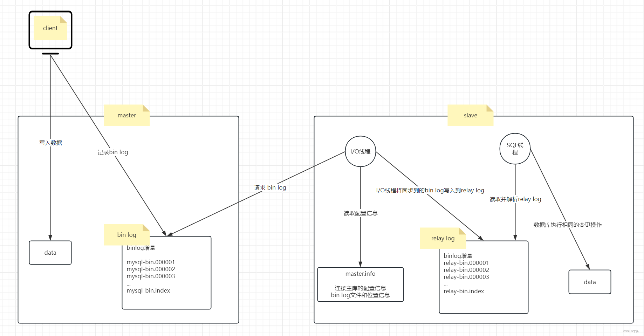Screen dimensions: 644x336
Task: Click the master sticky note label
Action: pyautogui.click(x=127, y=115)
